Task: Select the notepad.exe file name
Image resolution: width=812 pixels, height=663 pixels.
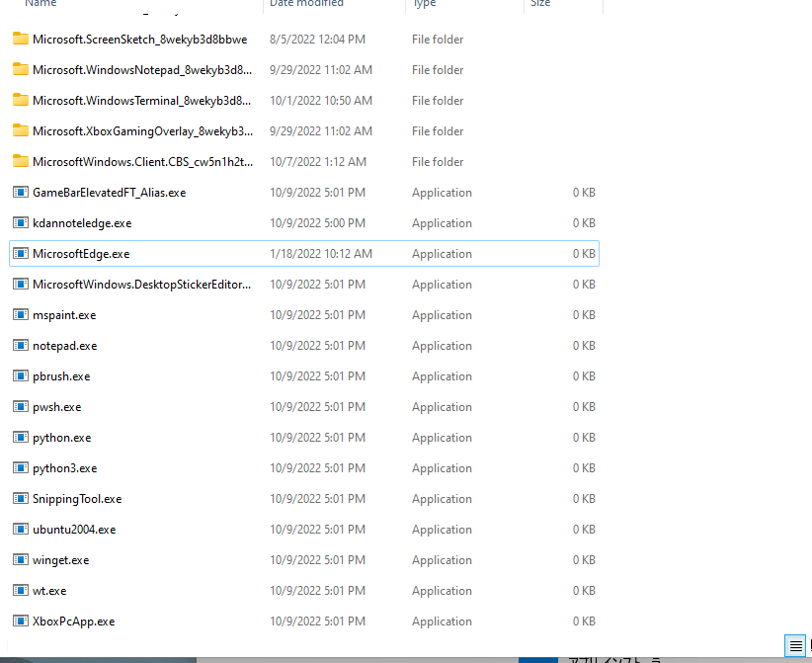Action: (x=64, y=346)
